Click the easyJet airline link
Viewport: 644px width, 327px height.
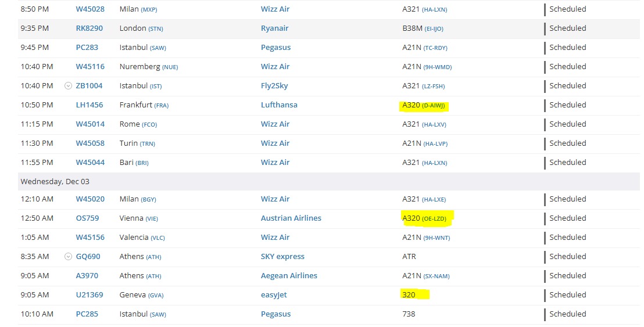tap(274, 295)
